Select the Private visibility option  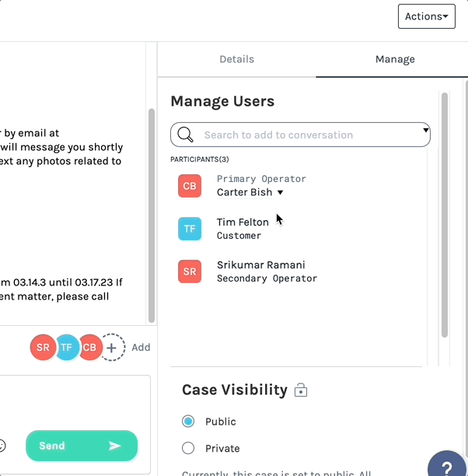point(188,448)
